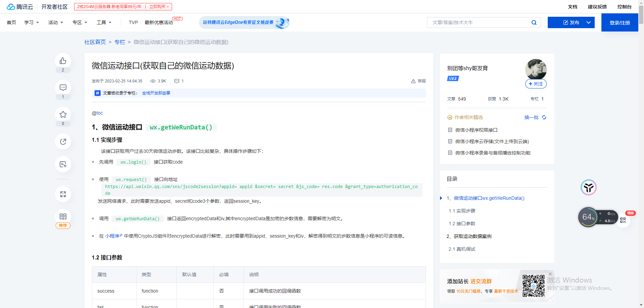Click the thumbs-up like icon

click(63, 61)
